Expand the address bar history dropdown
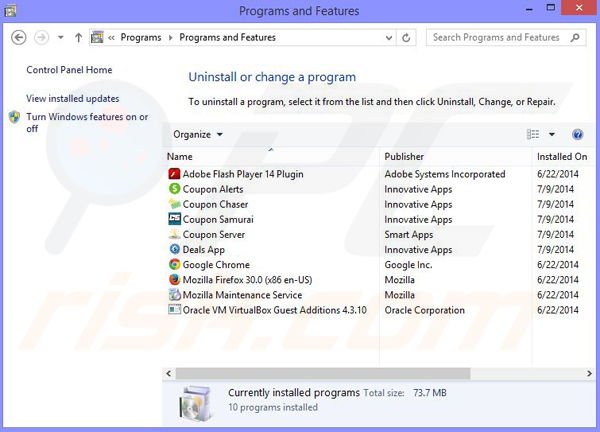 [x=389, y=37]
